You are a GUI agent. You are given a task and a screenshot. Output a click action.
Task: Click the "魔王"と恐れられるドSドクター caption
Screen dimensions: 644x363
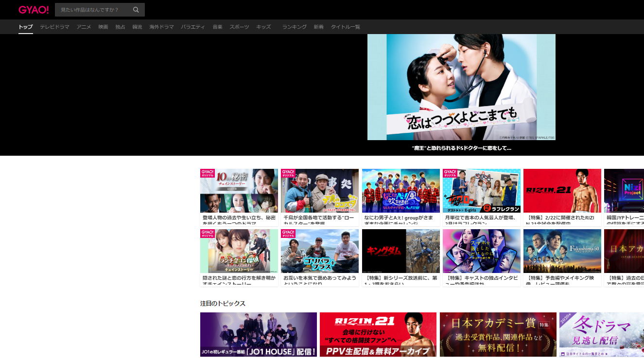pos(461,148)
